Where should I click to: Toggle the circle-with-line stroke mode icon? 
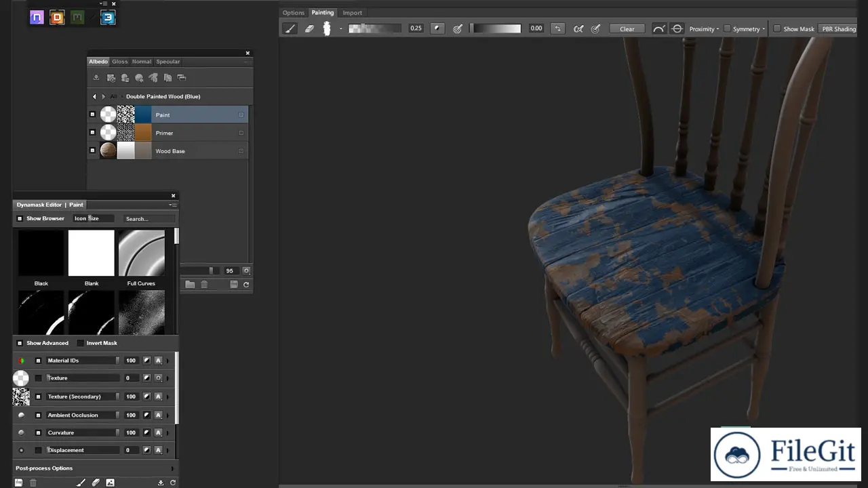(x=677, y=28)
